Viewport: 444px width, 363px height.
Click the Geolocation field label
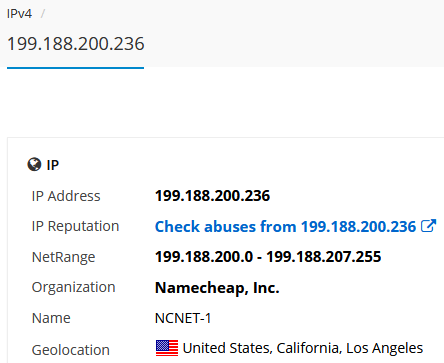pyautogui.click(x=71, y=350)
